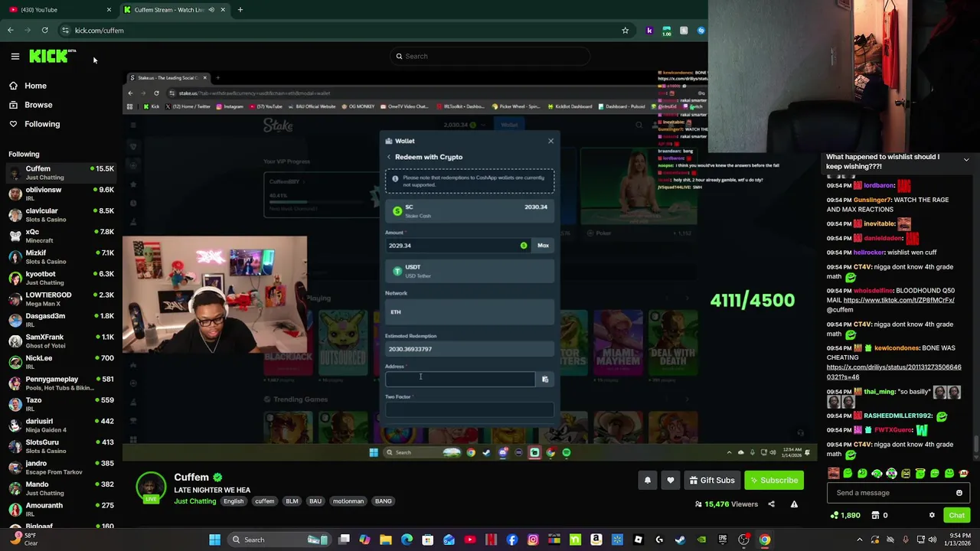The width and height of the screenshot is (980, 551).
Task: Click the cuffem stream tag
Action: 264,501
